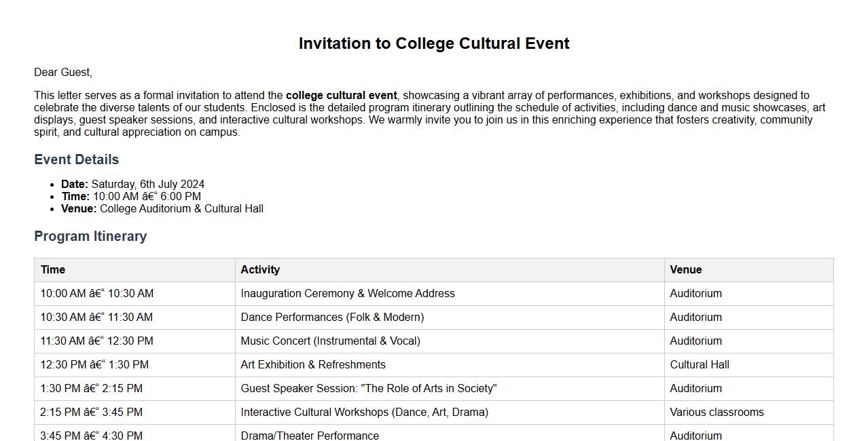Click the Guest Speaker Session activity cell
The width and height of the screenshot is (868, 441).
(x=369, y=389)
